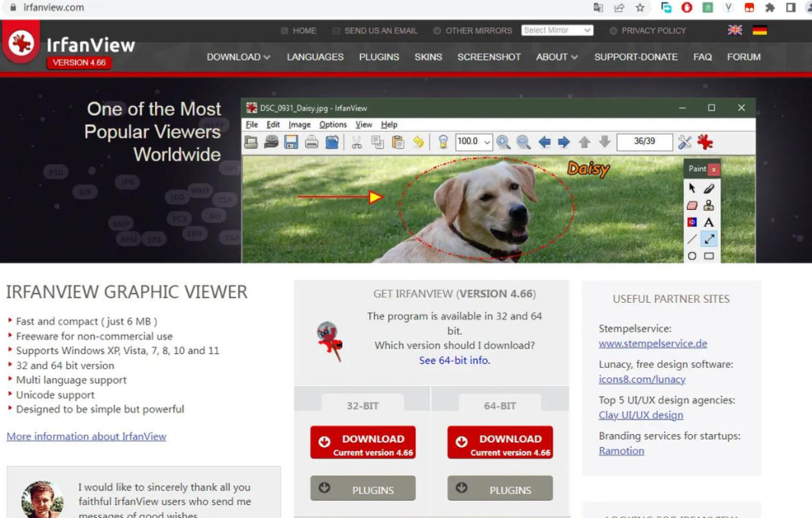Expand the ABOUT navigation dropdown
The width and height of the screenshot is (812, 518).
click(x=556, y=57)
